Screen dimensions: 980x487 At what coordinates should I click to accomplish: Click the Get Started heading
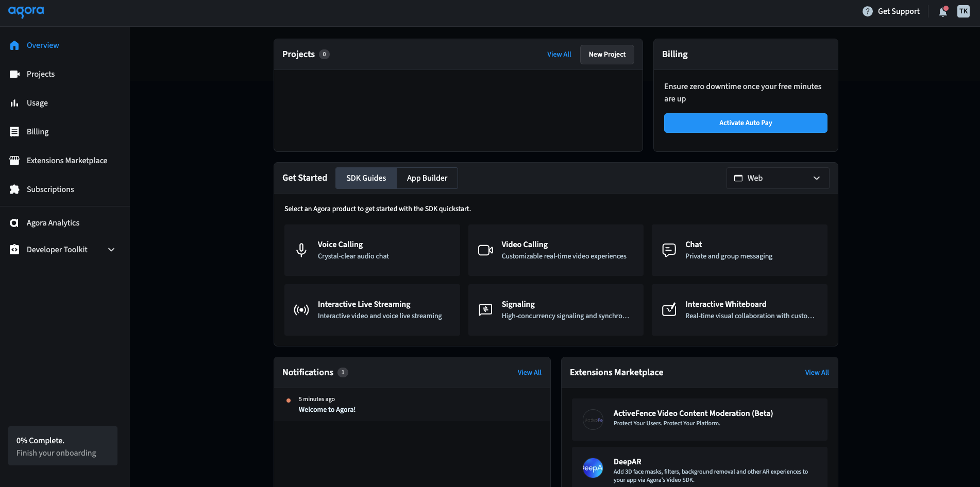pyautogui.click(x=305, y=178)
